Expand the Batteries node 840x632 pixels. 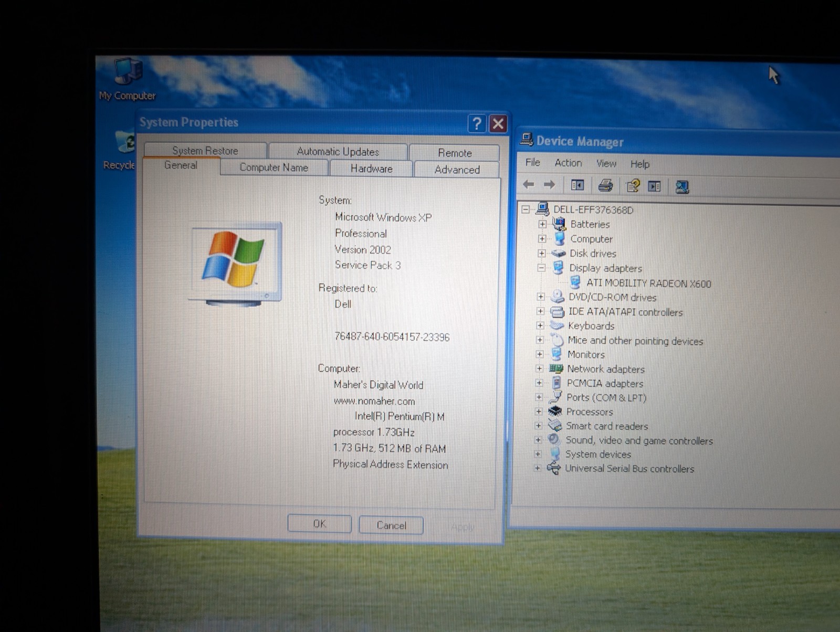pyautogui.click(x=542, y=224)
